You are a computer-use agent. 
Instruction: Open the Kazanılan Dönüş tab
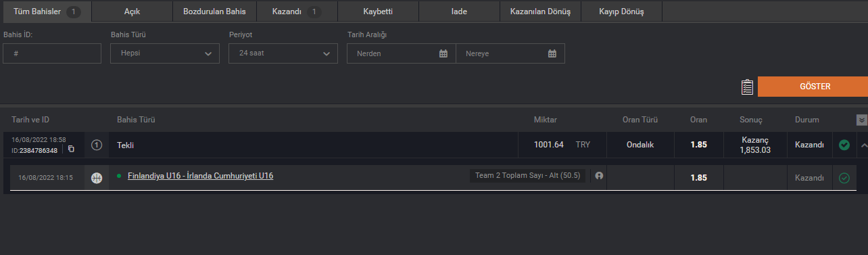pos(540,11)
